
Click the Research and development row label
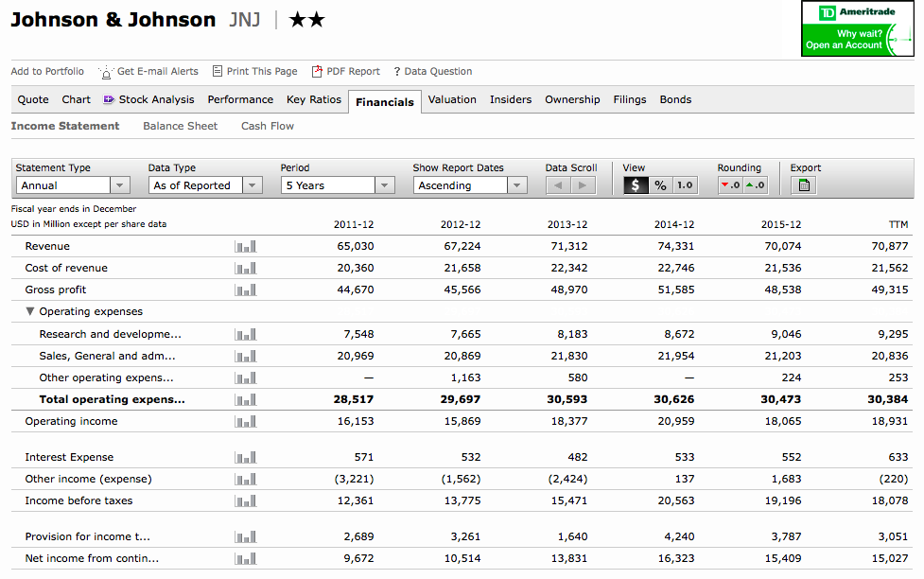(111, 334)
